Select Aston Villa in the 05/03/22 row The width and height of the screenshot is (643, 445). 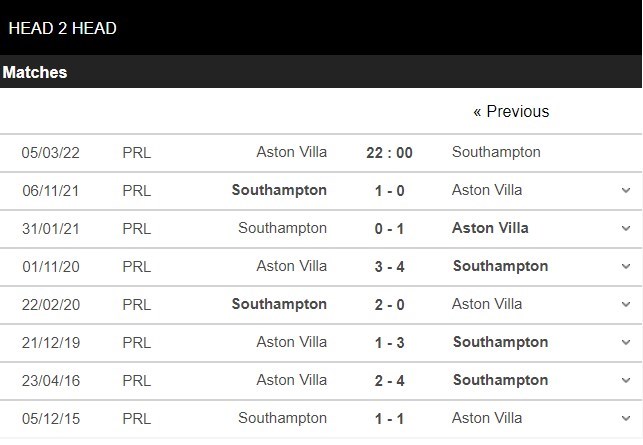click(291, 152)
